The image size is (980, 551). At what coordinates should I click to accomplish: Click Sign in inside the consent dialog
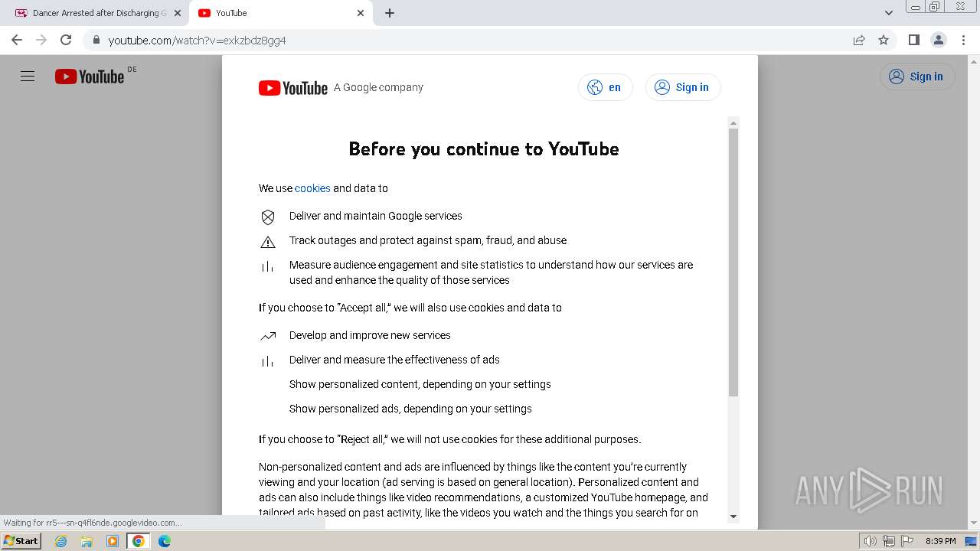683,87
